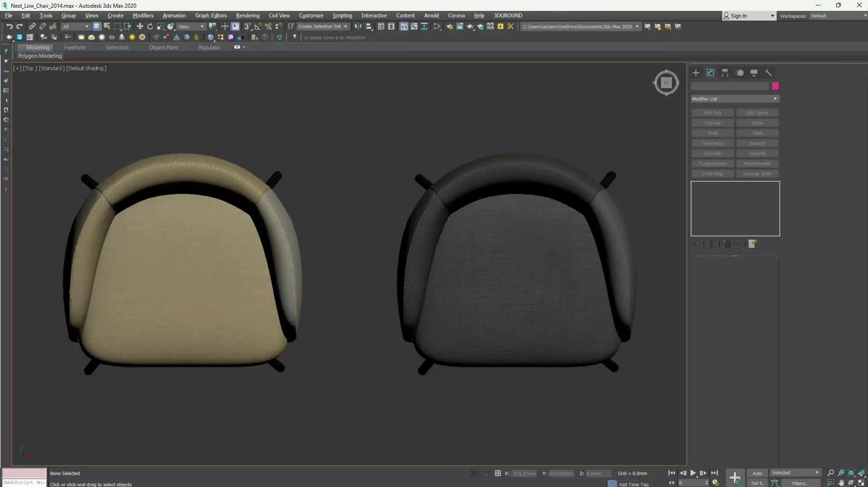Click Add Time Tag
The image size is (868, 487).
point(634,484)
